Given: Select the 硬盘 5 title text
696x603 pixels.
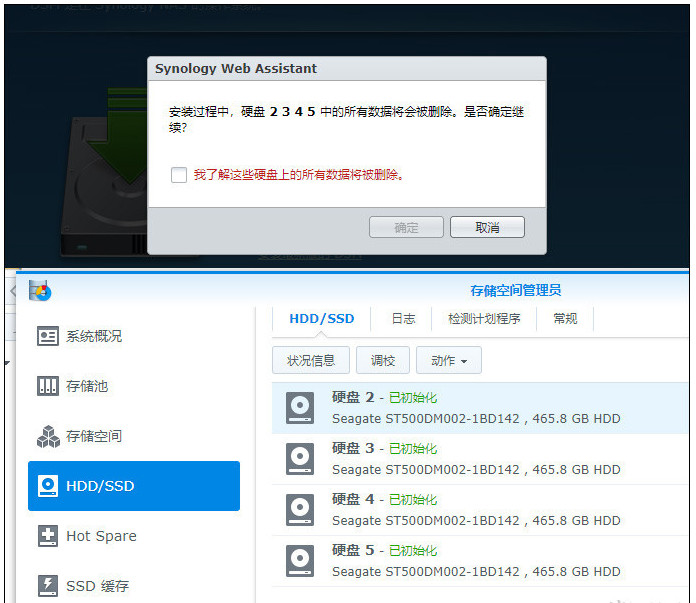Looking at the screenshot, I should click(x=353, y=550).
